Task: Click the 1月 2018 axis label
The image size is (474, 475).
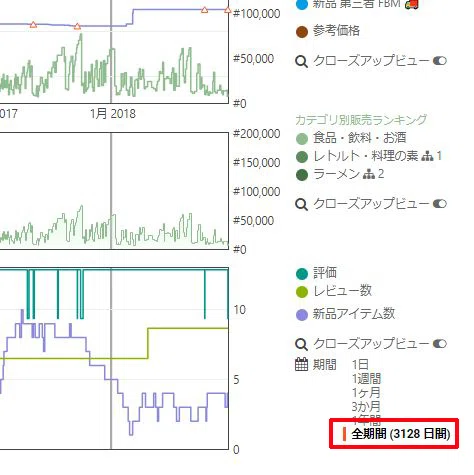Action: 113,114
